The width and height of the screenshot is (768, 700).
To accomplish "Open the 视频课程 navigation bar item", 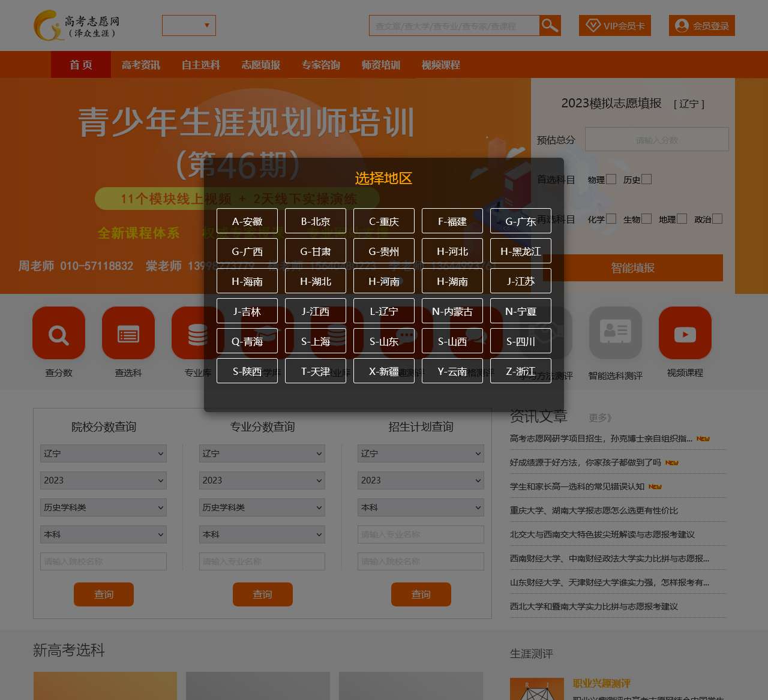I will pos(441,65).
